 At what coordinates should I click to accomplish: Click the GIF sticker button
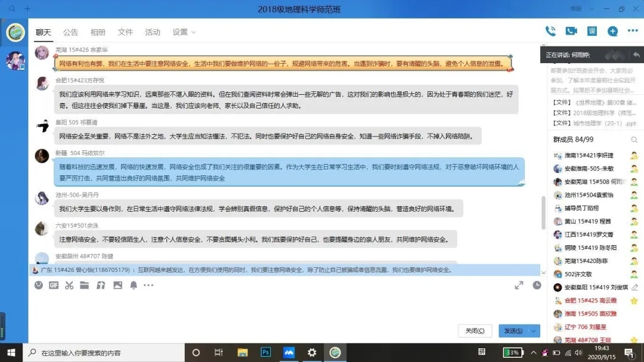pos(54,286)
